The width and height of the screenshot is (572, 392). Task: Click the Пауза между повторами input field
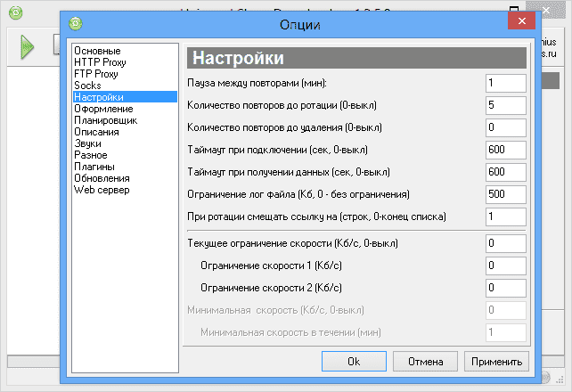(506, 83)
